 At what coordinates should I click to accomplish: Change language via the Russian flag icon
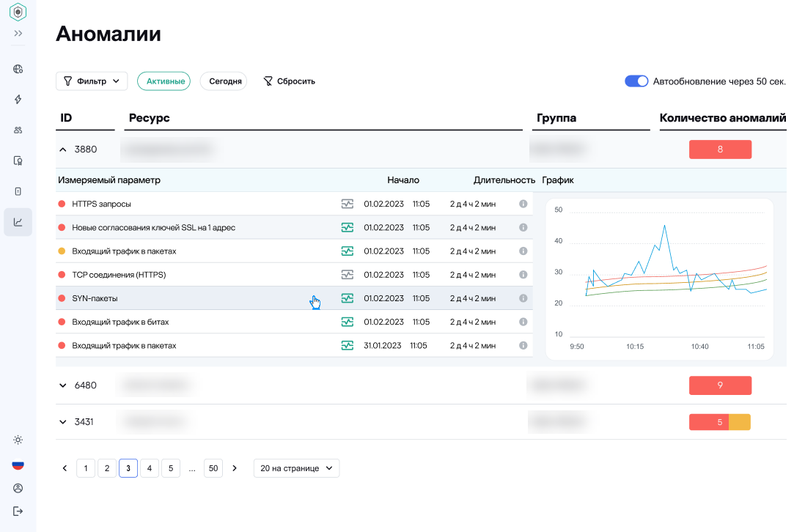18,465
